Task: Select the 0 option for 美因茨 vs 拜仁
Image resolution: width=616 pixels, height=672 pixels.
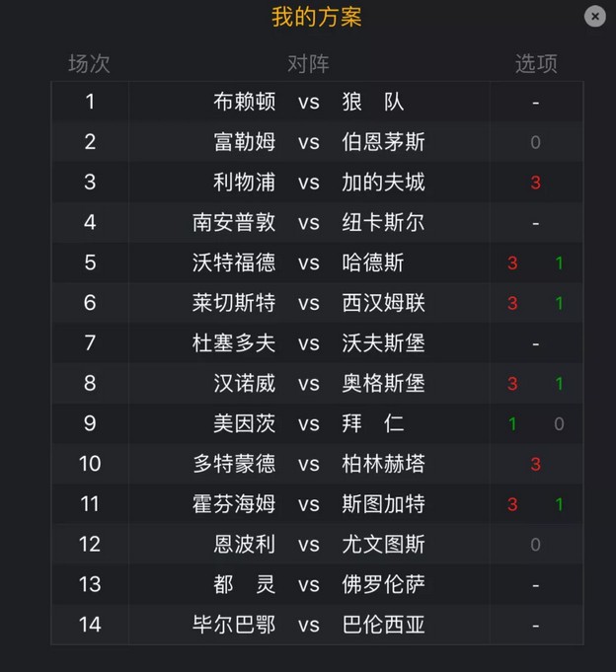Action: 559,424
